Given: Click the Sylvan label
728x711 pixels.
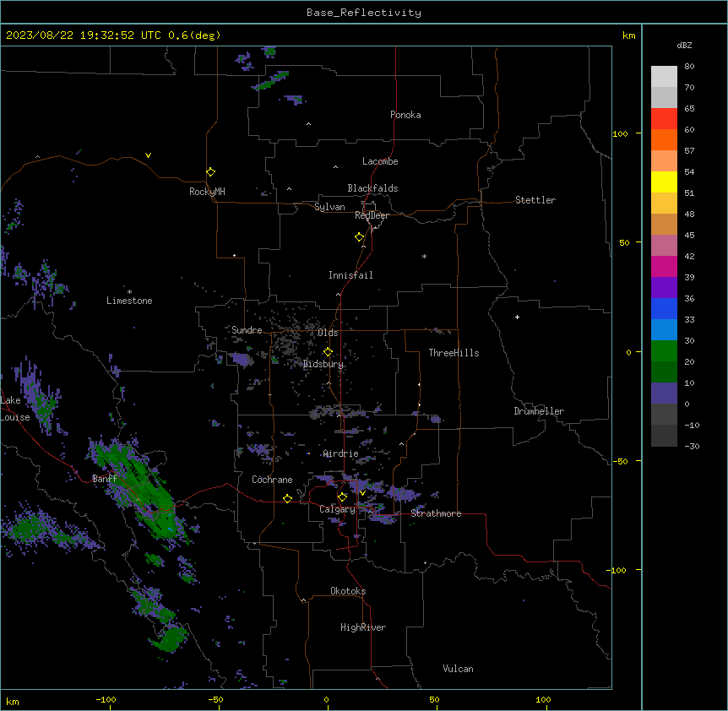Looking at the screenshot, I should (x=329, y=207).
